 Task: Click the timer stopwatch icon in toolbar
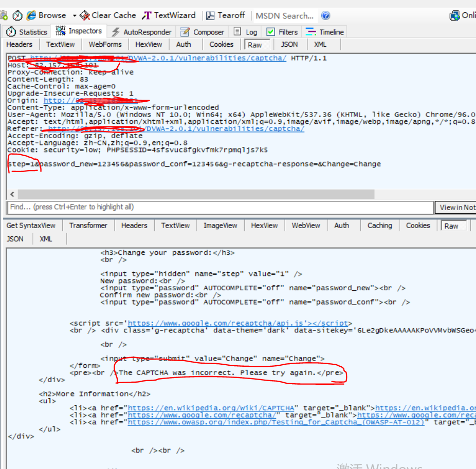17,15
